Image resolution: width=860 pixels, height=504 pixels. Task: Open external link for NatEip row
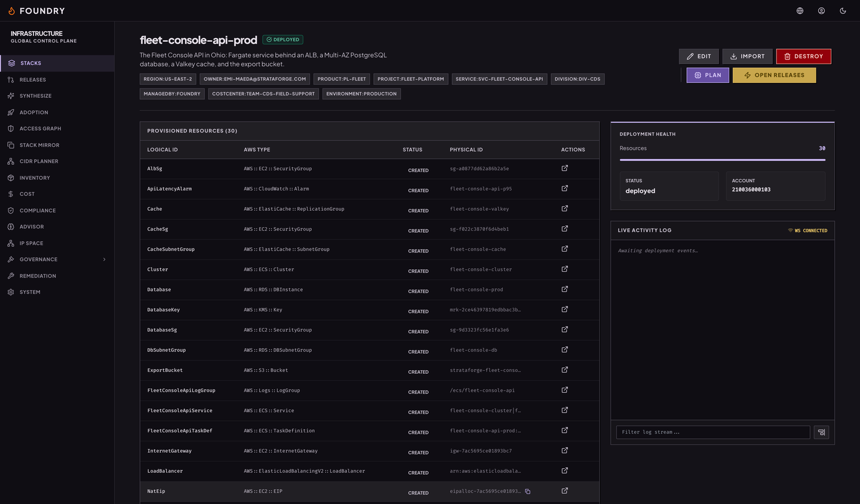click(x=564, y=491)
